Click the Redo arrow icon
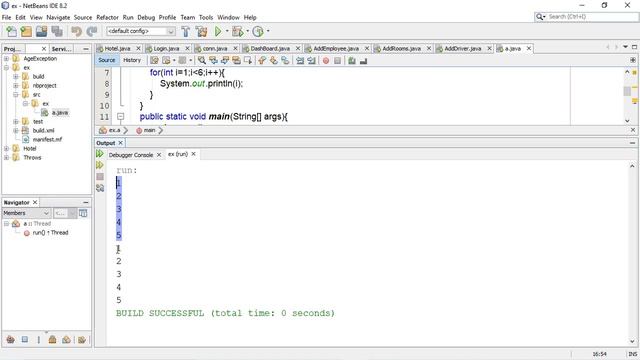 92,31
